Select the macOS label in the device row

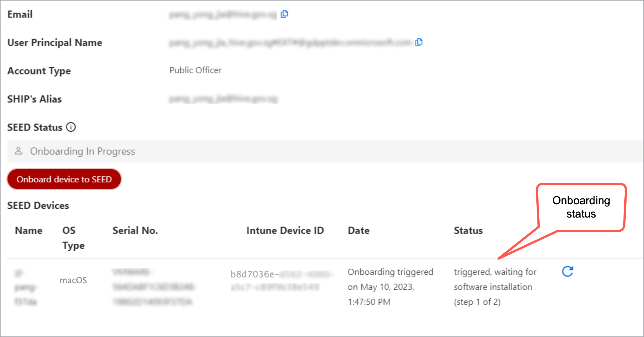73,280
